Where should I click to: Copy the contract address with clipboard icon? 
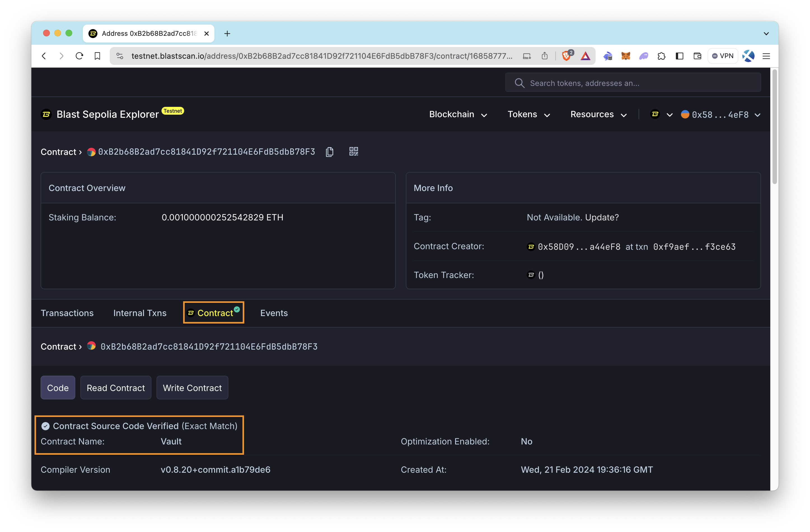(329, 152)
